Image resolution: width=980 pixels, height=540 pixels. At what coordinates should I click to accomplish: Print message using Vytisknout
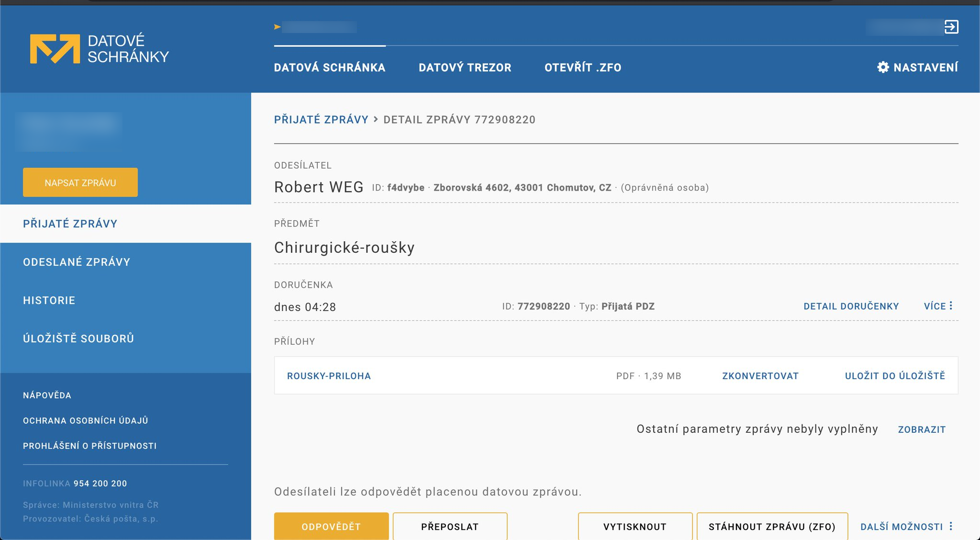coord(635,527)
